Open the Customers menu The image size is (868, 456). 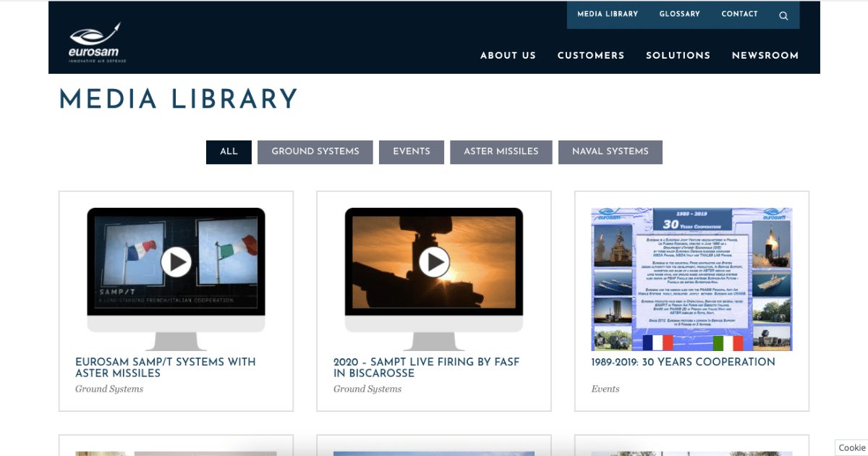pos(591,55)
